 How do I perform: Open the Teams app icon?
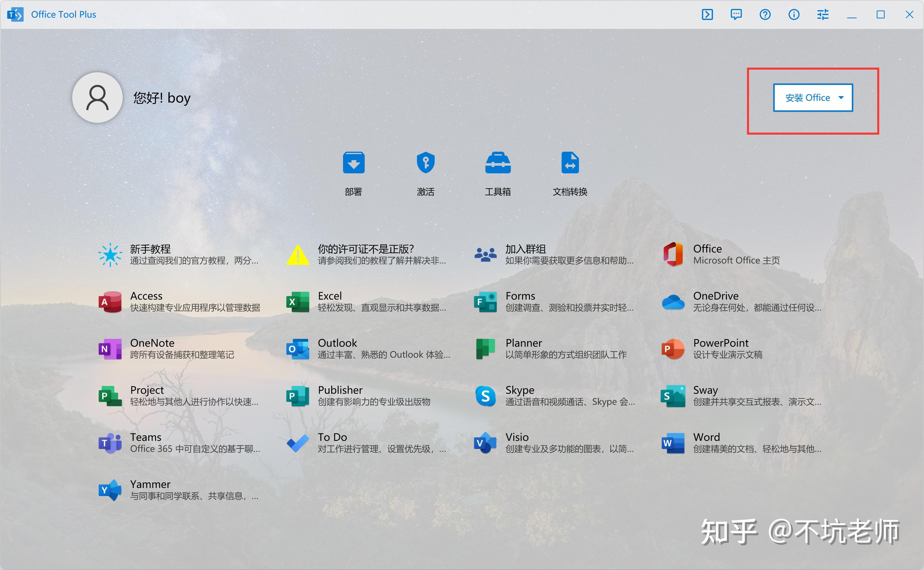110,443
